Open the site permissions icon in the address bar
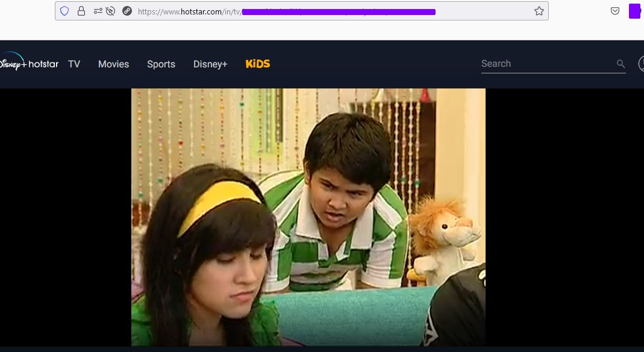 (x=98, y=11)
